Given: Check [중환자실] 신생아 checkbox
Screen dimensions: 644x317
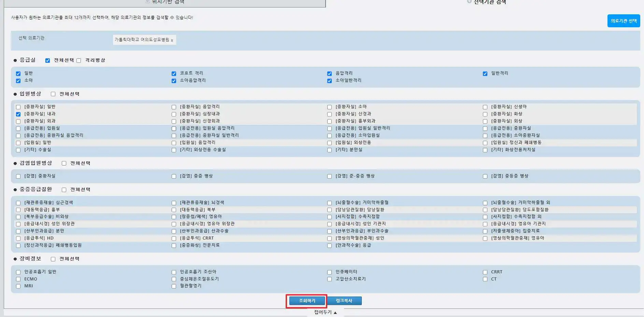Looking at the screenshot, I should [x=485, y=107].
